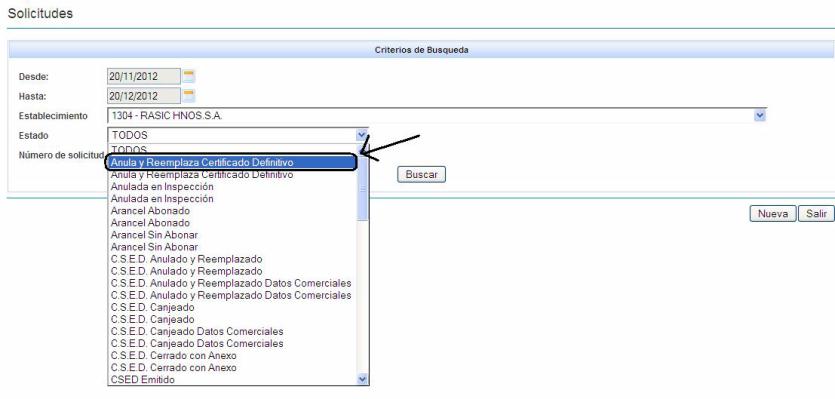Click the Establecimiento dropdown arrow button
Screen dimensions: 835x399
point(760,116)
